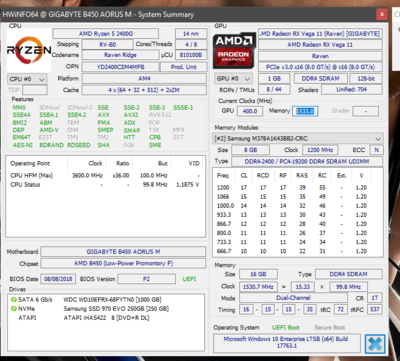Click the highlighted GPU Memory clock field
This screenshot has height=361, width=400.
click(x=305, y=111)
